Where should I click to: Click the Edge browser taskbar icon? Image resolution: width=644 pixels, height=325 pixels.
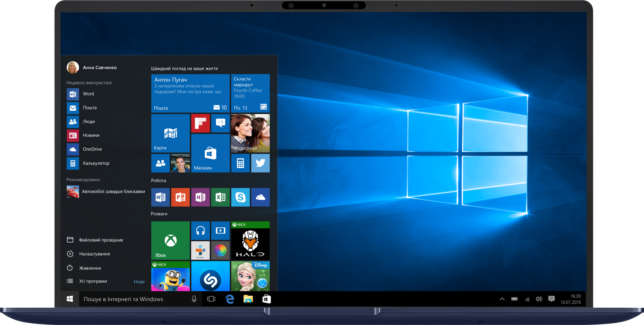point(230,299)
